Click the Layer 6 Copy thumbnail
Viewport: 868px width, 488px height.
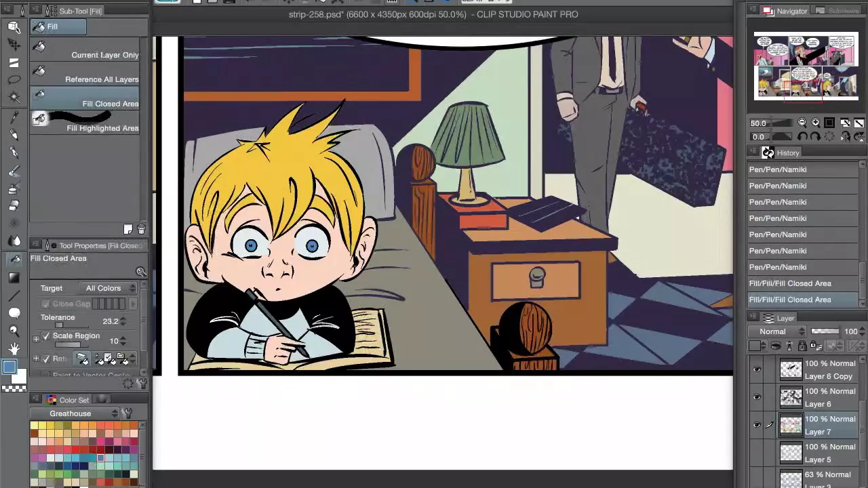pos(791,369)
